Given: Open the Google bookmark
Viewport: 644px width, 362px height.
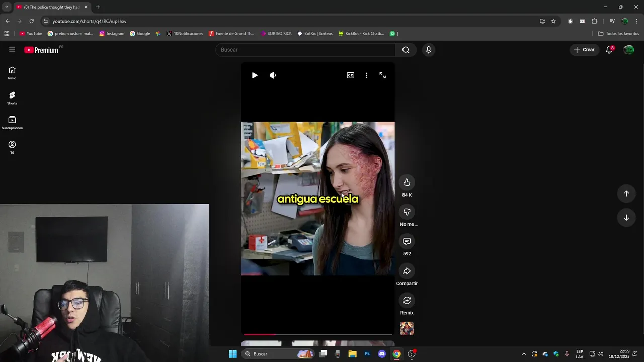Looking at the screenshot, I should pos(140,34).
